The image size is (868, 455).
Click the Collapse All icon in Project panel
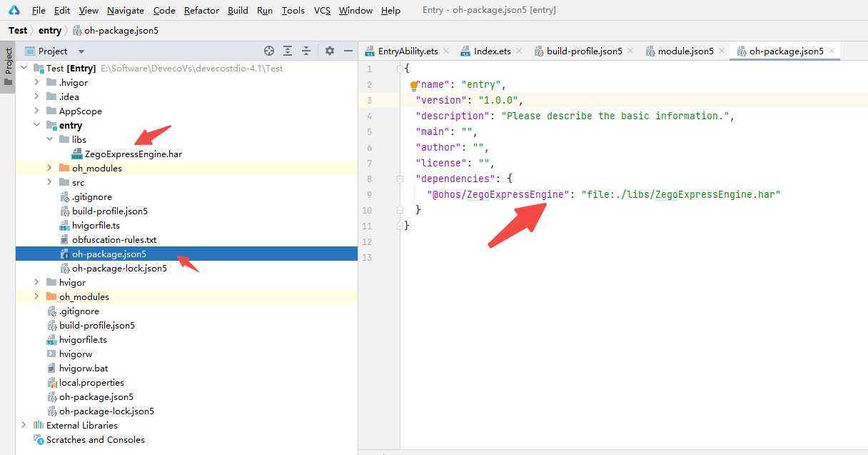click(x=306, y=51)
